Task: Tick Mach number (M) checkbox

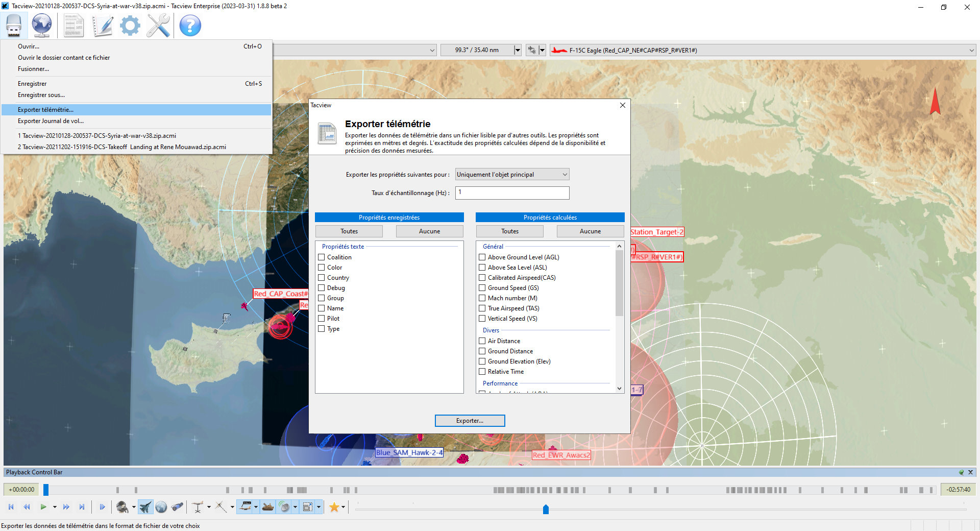Action: coord(482,298)
